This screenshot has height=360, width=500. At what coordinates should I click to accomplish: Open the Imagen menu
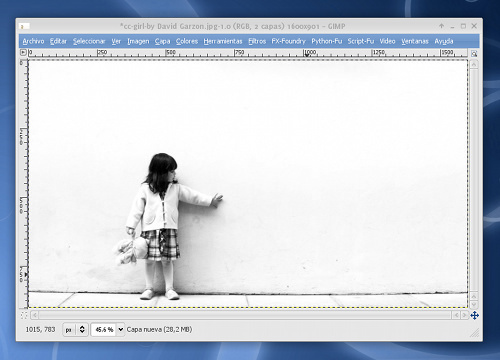pos(138,41)
